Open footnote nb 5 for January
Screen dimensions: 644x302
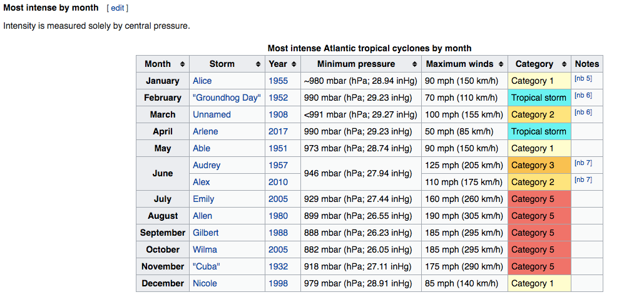click(x=583, y=79)
